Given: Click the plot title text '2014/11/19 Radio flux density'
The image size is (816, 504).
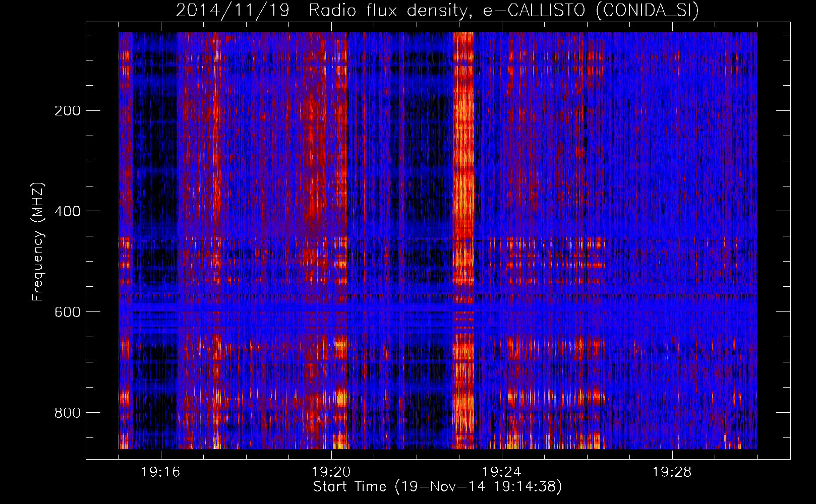Looking at the screenshot, I should coord(322,11).
